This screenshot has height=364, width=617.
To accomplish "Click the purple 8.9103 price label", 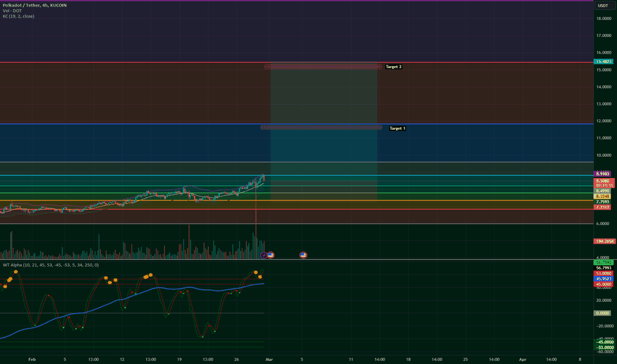I will (603, 173).
